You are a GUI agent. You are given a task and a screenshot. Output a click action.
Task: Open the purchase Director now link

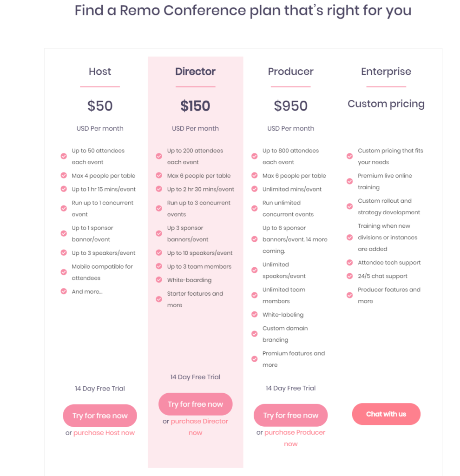pos(199,427)
